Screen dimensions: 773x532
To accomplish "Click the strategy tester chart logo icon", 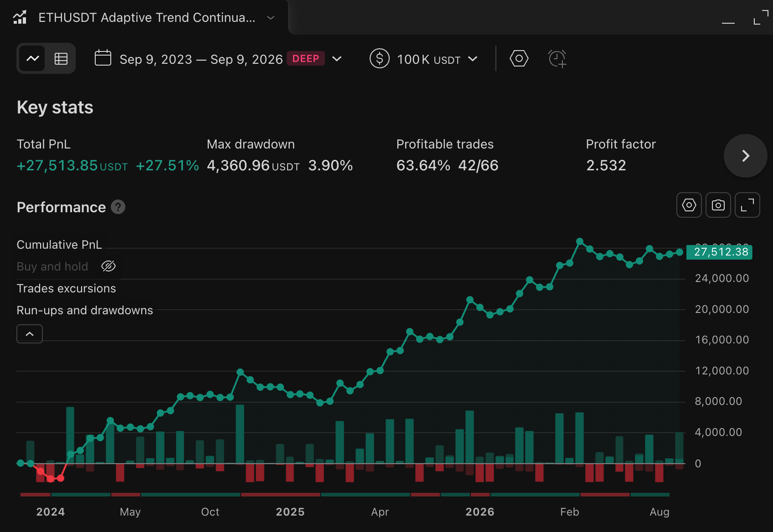I will tap(20, 17).
